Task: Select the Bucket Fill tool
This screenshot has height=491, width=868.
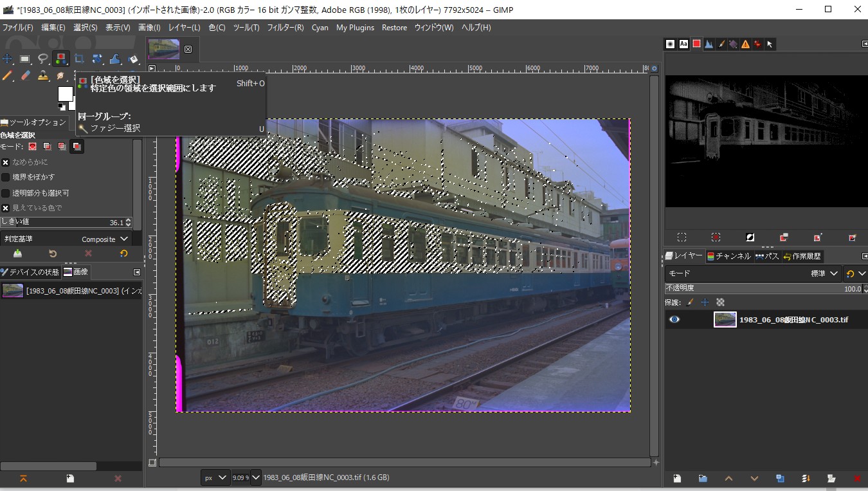Action: click(133, 59)
